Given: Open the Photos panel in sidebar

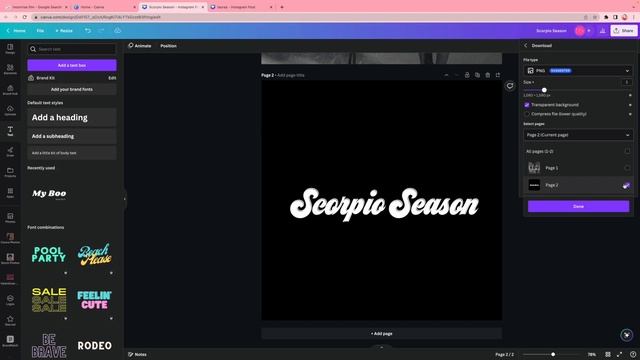Looking at the screenshot, I should coord(10,218).
